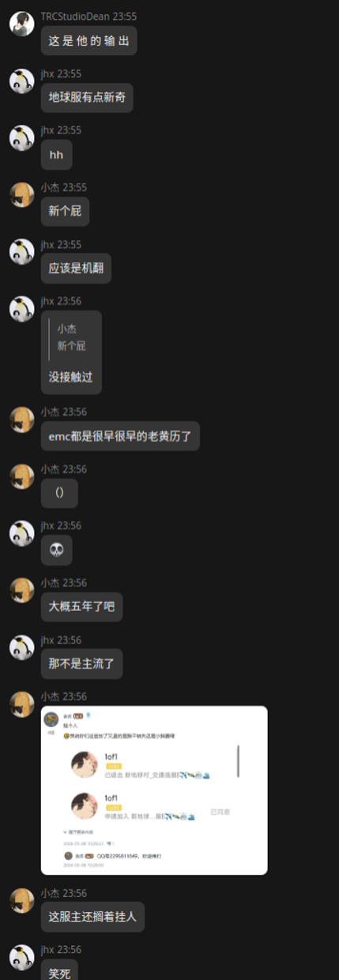Click 小杰's avatar beside 这服主还搁着挂人
The height and width of the screenshot is (980, 339).
pos(21,900)
